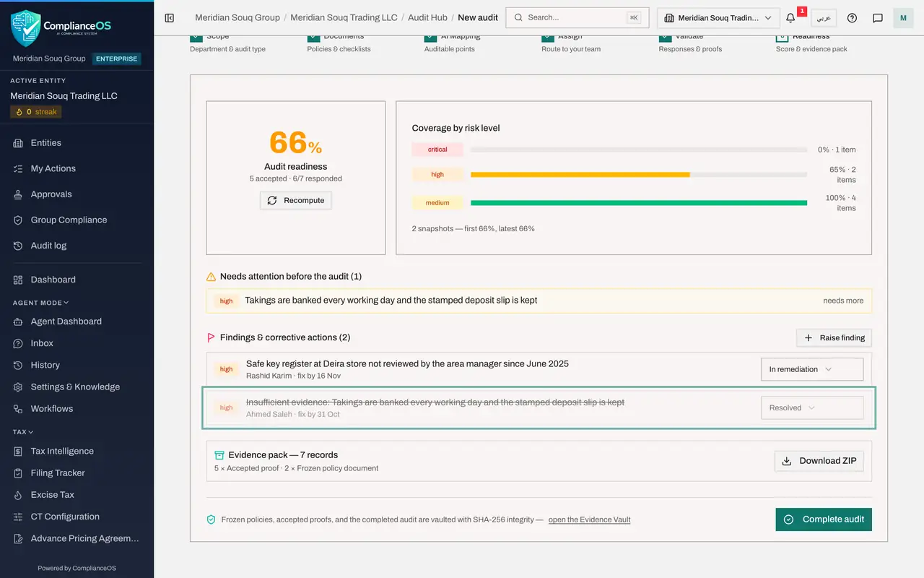The width and height of the screenshot is (924, 578).
Task: Click the History icon
Action: 18,365
